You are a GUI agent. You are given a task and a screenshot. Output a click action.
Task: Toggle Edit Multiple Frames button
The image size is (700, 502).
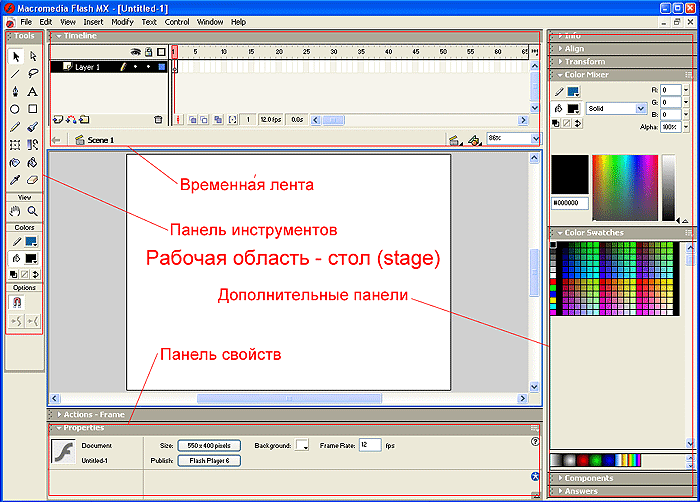point(218,120)
